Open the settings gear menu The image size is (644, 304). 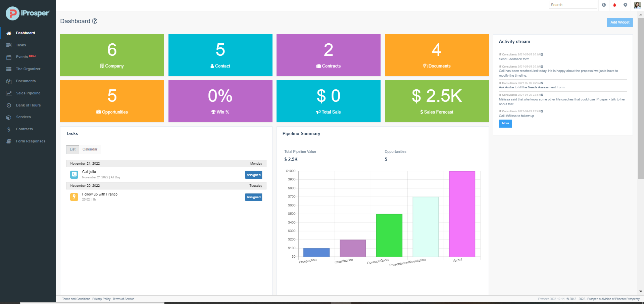[625, 5]
